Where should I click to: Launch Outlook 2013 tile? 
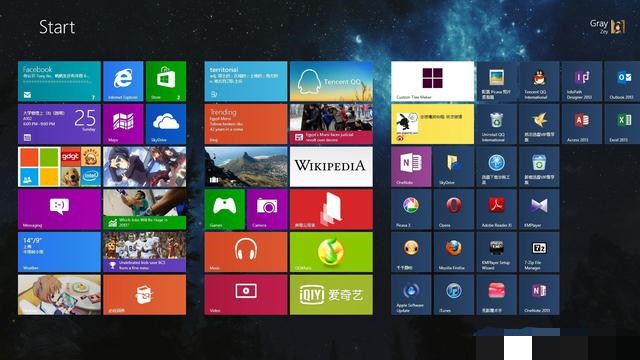[622, 81]
